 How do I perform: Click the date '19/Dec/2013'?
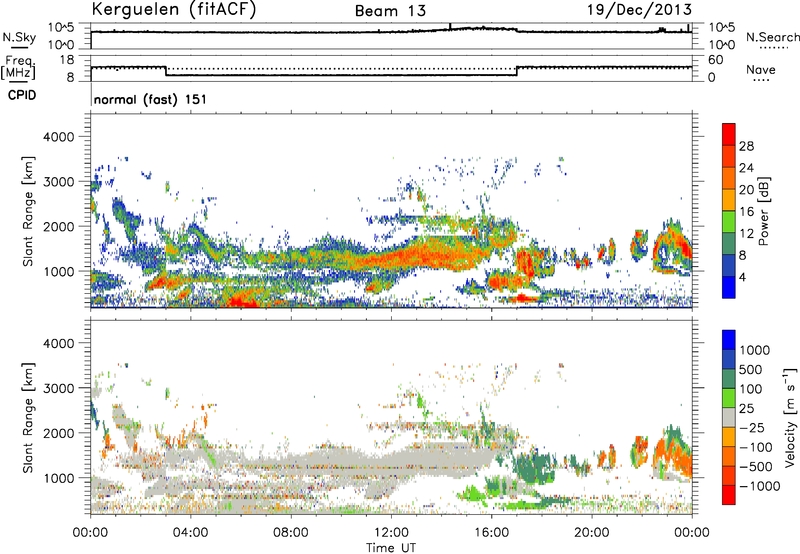[639, 9]
